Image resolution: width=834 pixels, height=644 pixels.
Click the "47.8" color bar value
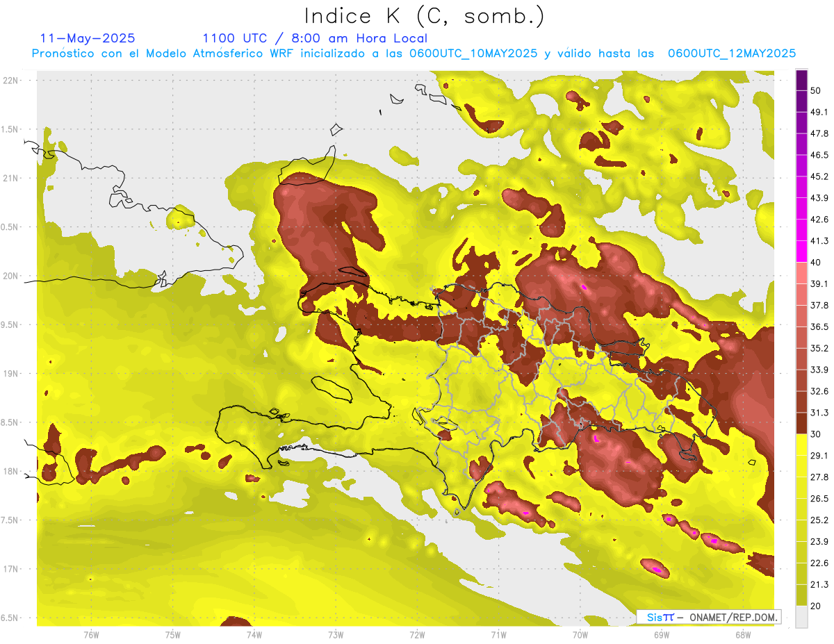[819, 133]
